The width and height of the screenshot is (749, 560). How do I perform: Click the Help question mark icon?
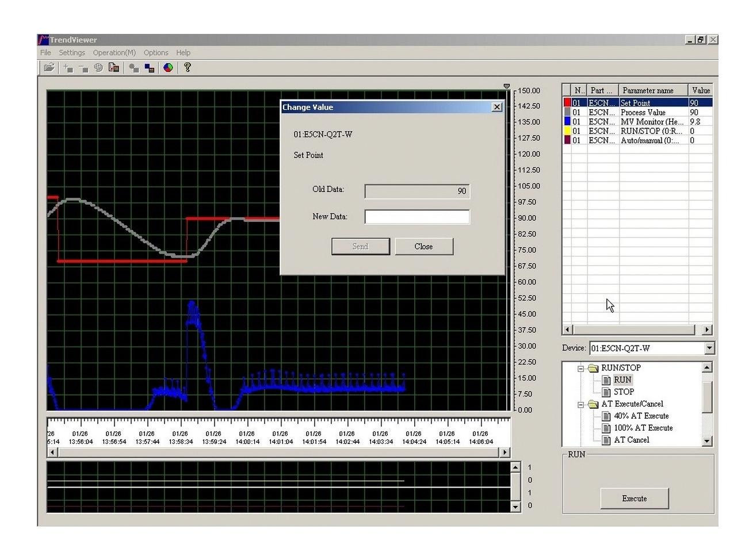tap(187, 67)
